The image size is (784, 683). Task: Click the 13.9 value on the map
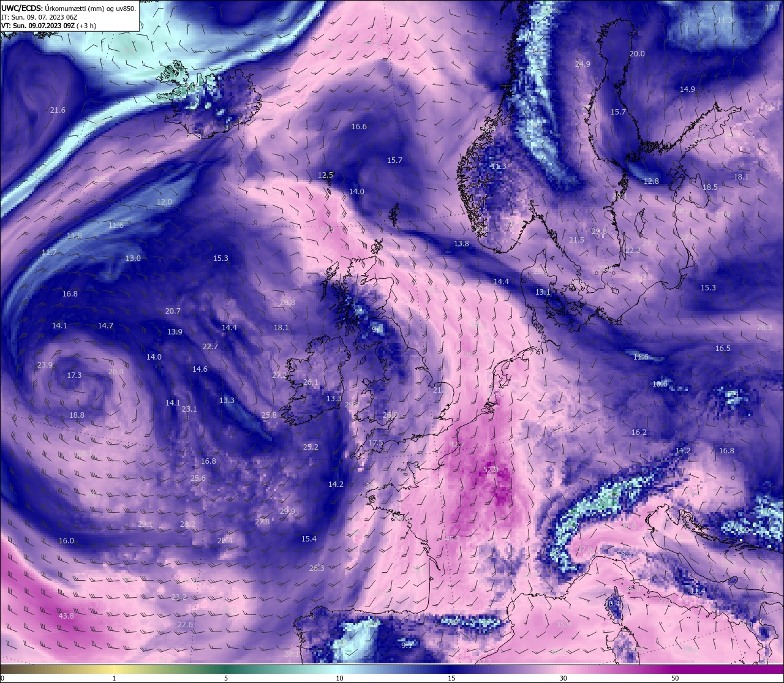tap(175, 332)
